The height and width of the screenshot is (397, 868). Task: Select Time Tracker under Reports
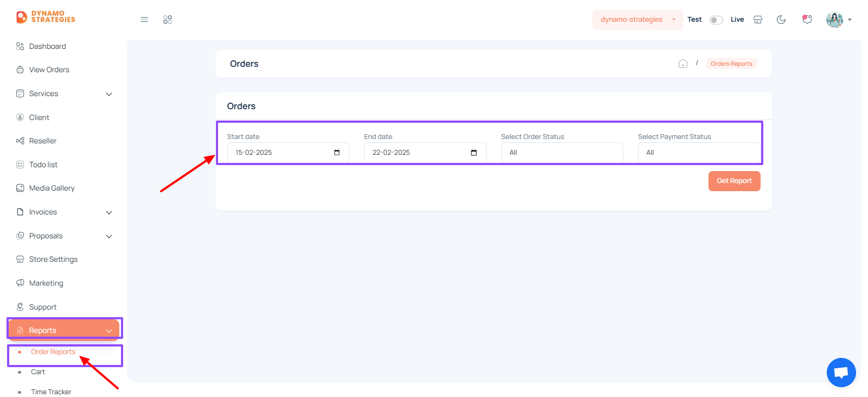point(51,392)
